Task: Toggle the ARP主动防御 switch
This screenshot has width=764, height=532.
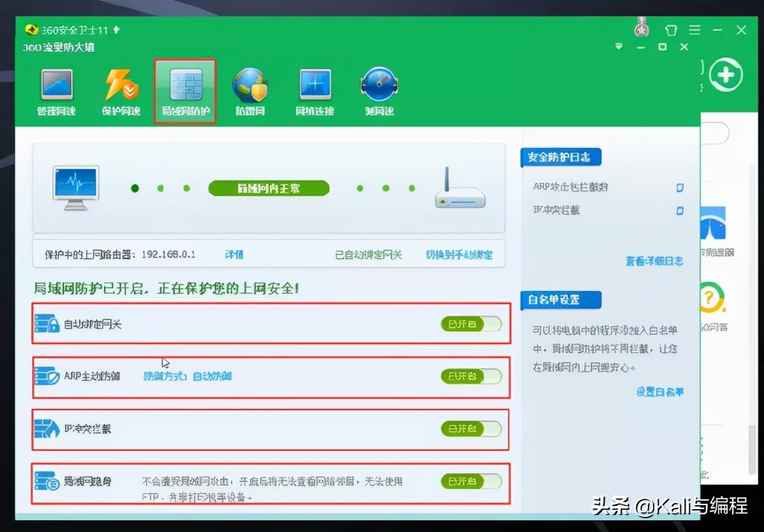Action: pyautogui.click(x=470, y=376)
